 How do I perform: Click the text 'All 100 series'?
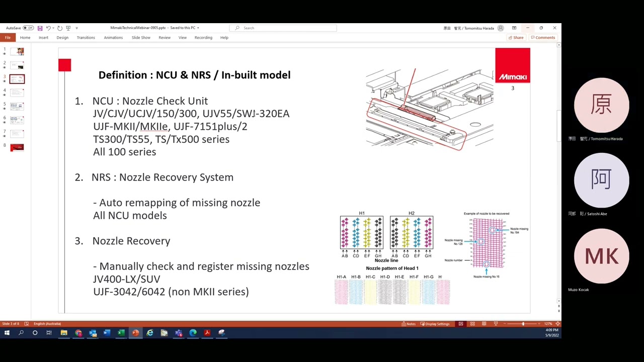124,152
